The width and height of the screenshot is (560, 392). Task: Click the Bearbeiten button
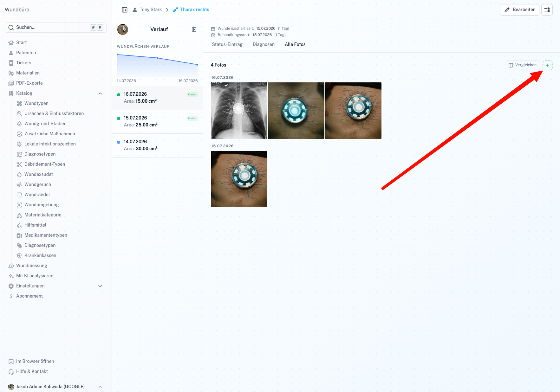(x=520, y=10)
